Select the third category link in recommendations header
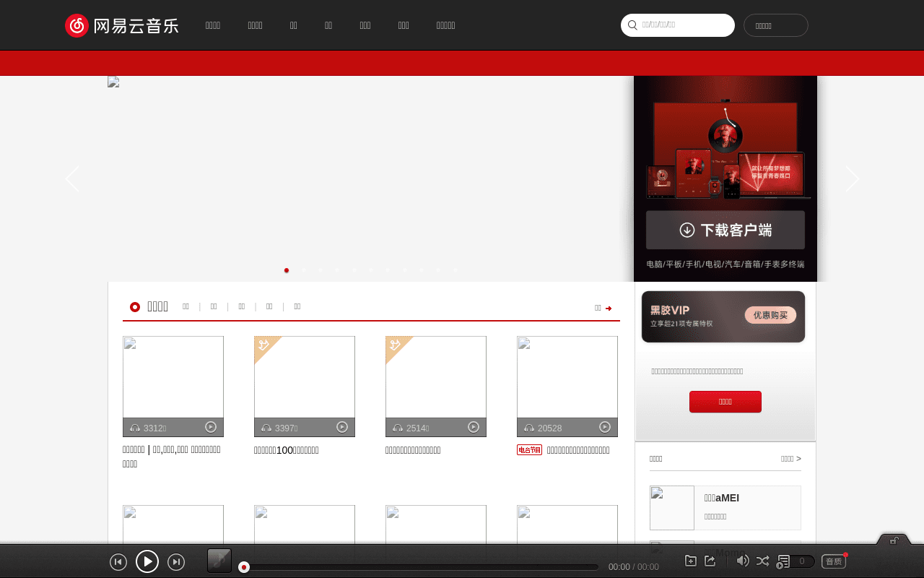The height and width of the screenshot is (578, 924). [241, 306]
